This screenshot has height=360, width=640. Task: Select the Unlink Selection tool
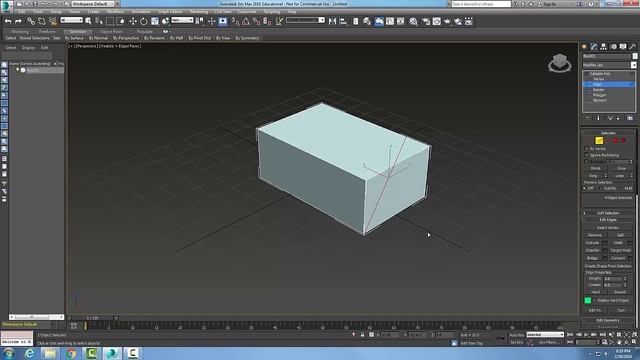[x=42, y=21]
